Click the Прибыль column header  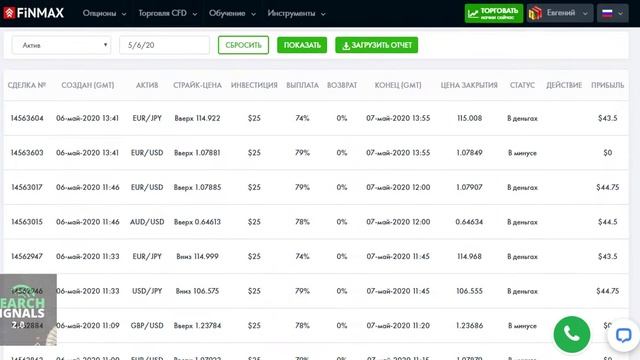[607, 85]
